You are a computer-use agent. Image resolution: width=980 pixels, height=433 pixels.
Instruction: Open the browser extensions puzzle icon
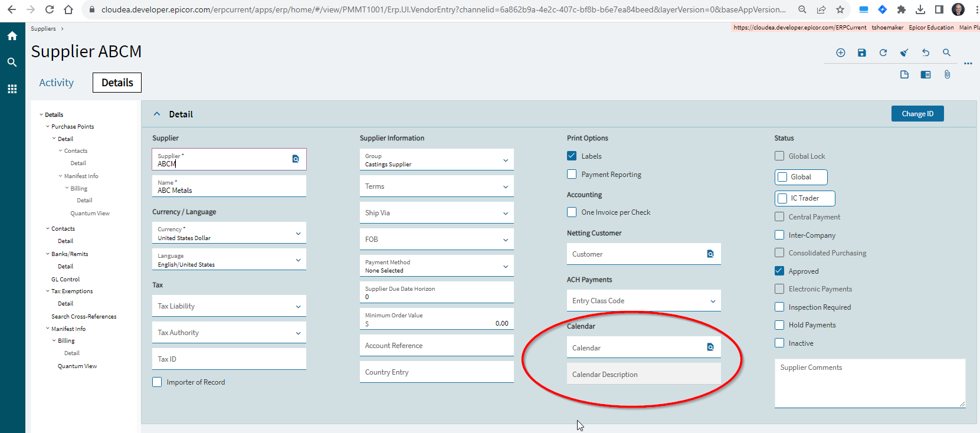[x=901, y=9]
